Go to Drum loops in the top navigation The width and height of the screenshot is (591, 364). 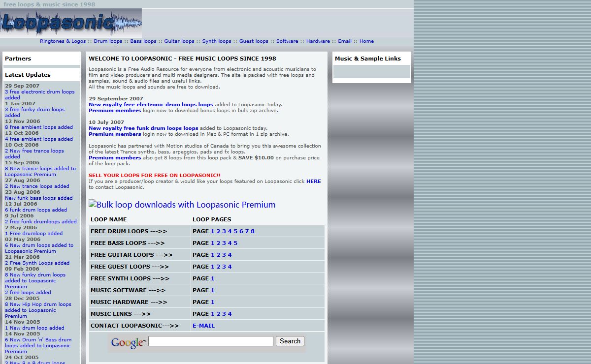tap(108, 41)
